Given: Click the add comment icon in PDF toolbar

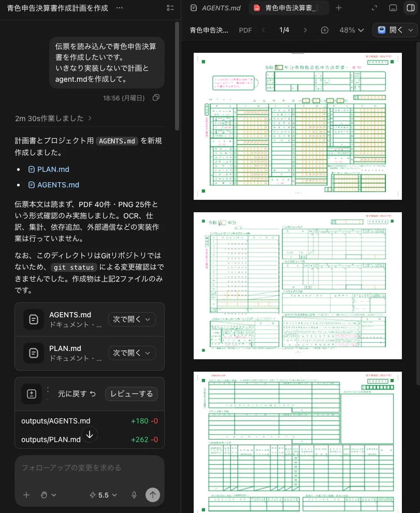Looking at the screenshot, I should (324, 30).
